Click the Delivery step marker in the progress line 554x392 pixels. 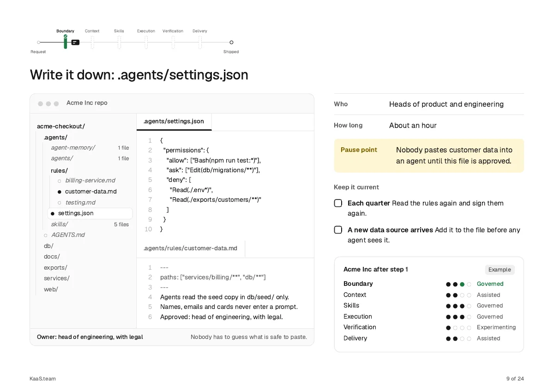pyautogui.click(x=200, y=42)
